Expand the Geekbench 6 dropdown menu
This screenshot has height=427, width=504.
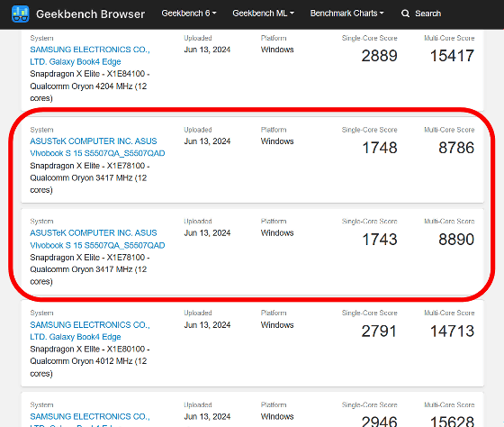tap(189, 14)
